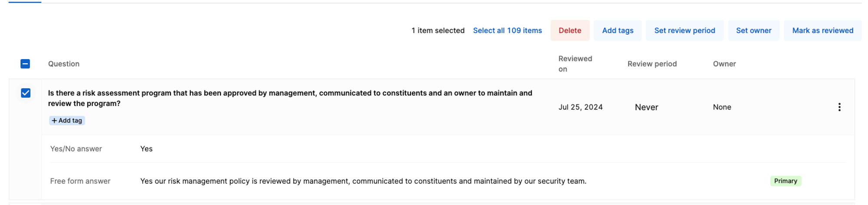Click the Add tags button

click(618, 30)
